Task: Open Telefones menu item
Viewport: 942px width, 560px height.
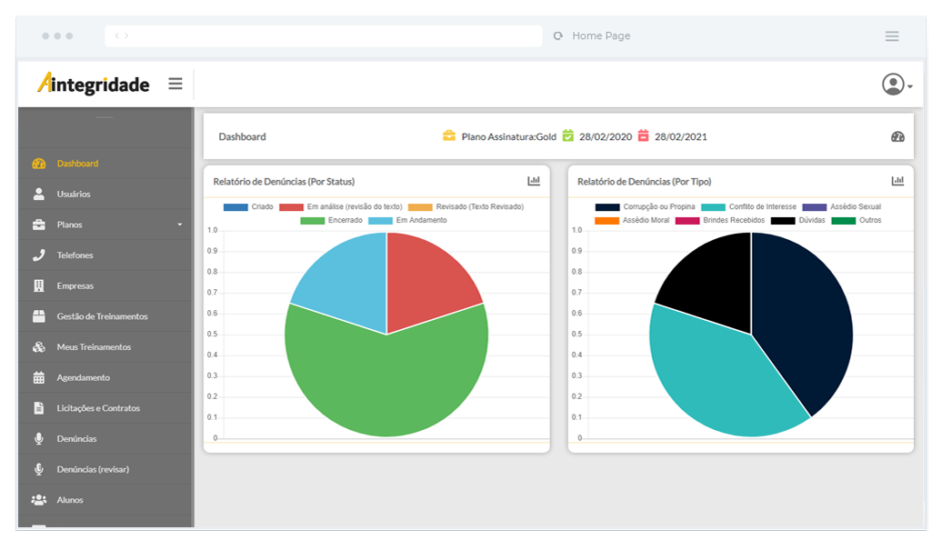Action: [x=105, y=255]
